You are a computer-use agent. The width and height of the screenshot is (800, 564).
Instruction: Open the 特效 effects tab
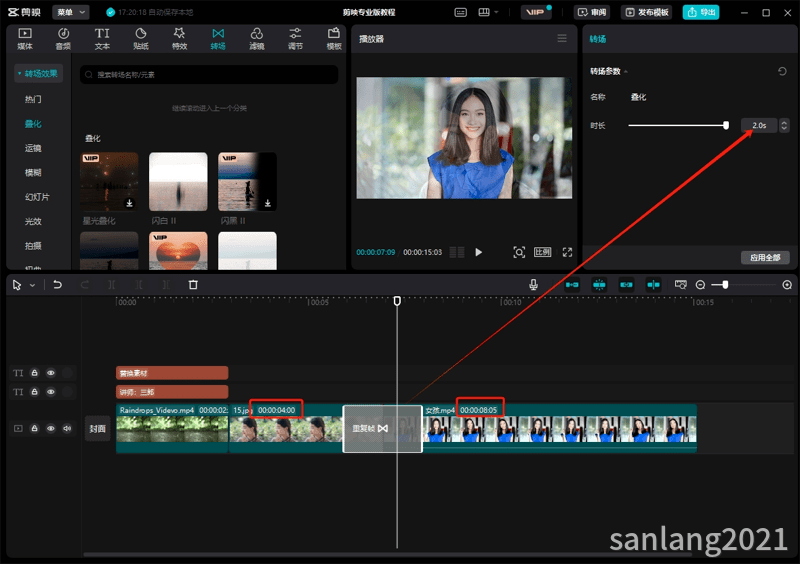(179, 39)
